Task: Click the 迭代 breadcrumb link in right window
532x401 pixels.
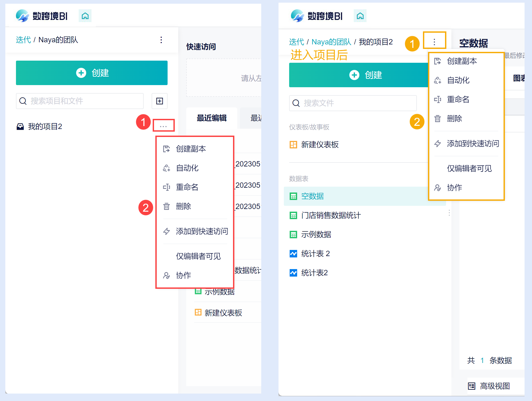Action: point(296,42)
